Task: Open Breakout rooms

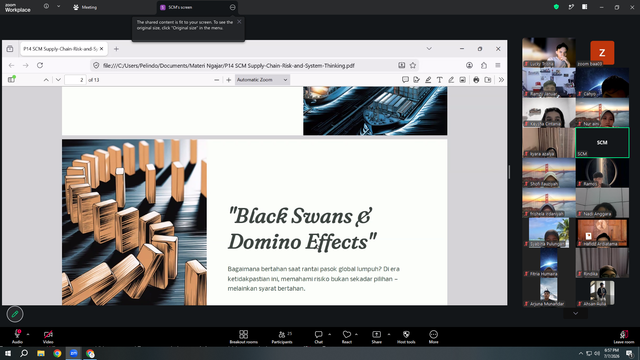Action: (x=244, y=337)
